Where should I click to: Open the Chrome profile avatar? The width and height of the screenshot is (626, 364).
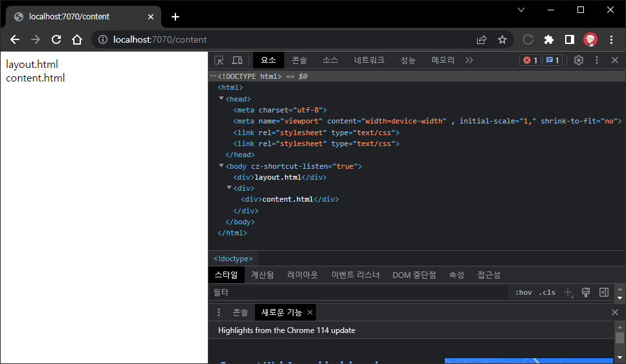590,39
